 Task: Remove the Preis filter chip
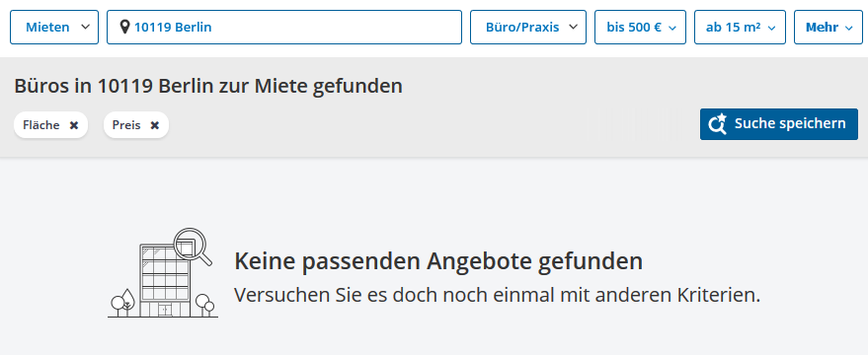click(155, 125)
